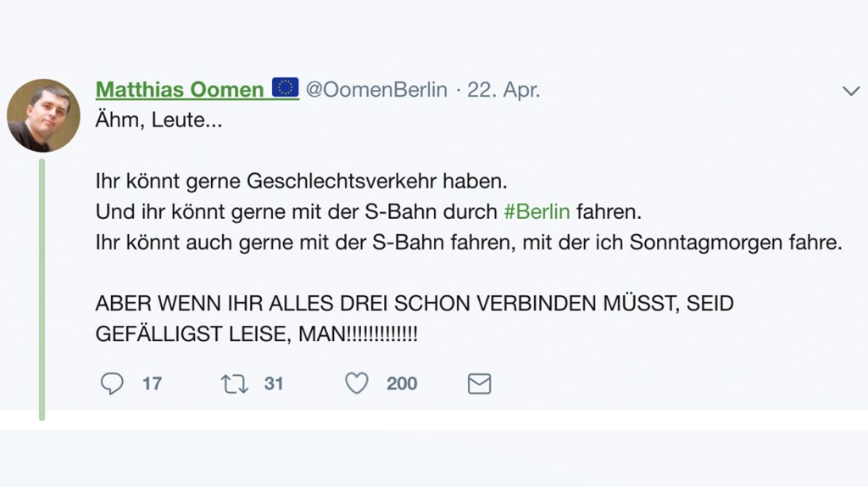This screenshot has height=487, width=868.
Task: Send tweet via the envelope icon
Action: (480, 384)
